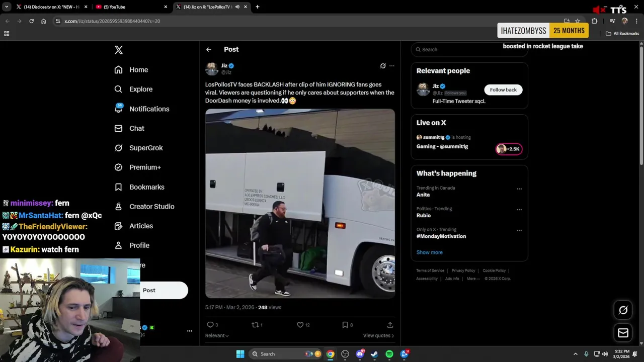Open the tab search dropdown
The width and height of the screenshot is (644, 362).
coord(7,7)
